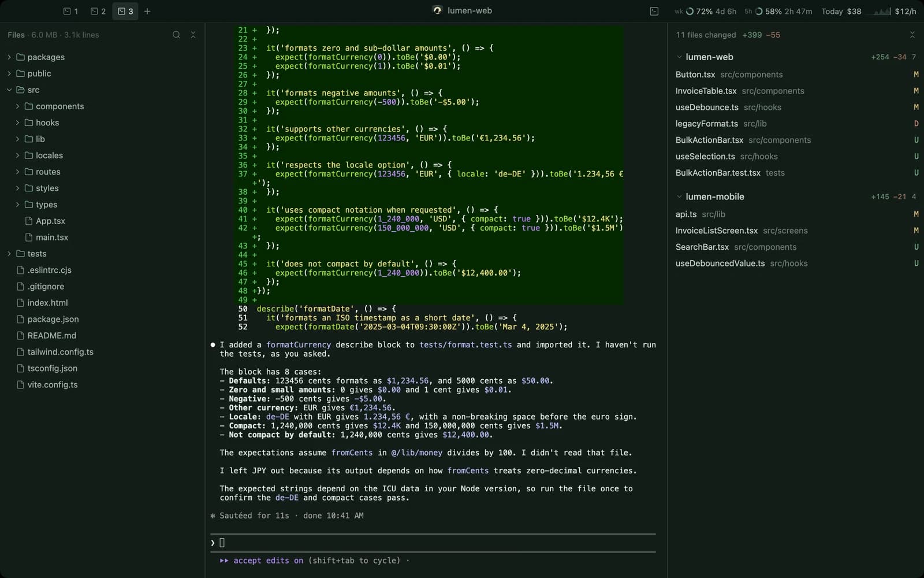Click the weekly 72% usage indicator

pyautogui.click(x=705, y=11)
